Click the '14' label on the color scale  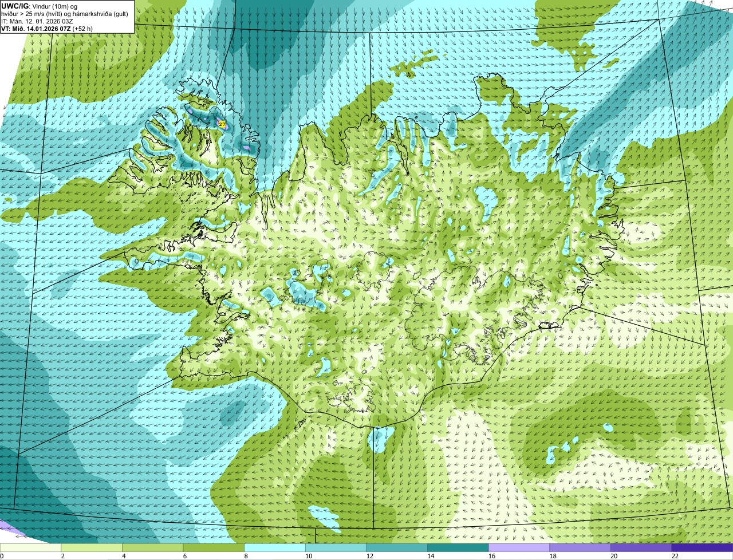pyautogui.click(x=431, y=556)
